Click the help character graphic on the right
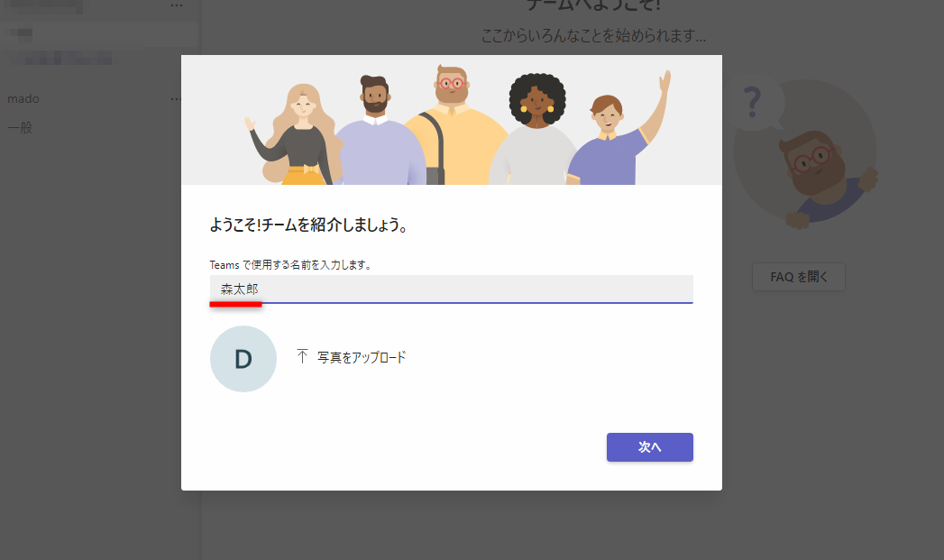 coord(803,162)
